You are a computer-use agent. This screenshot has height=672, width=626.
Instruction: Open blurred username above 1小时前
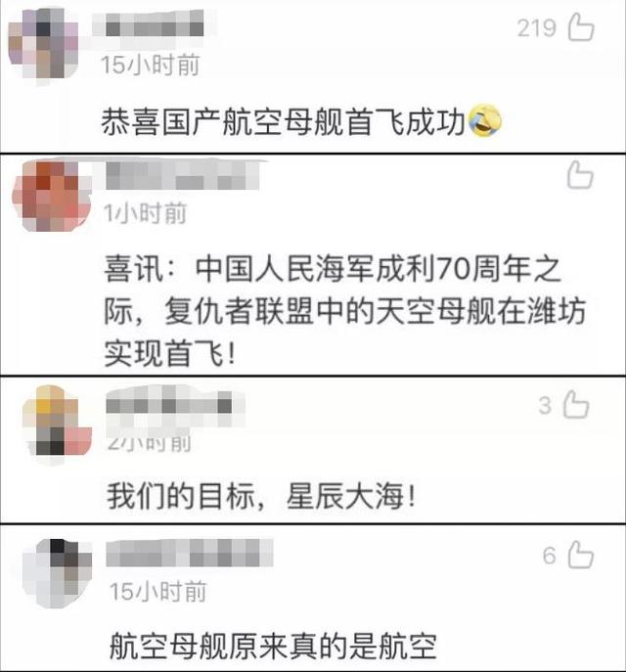click(x=183, y=175)
